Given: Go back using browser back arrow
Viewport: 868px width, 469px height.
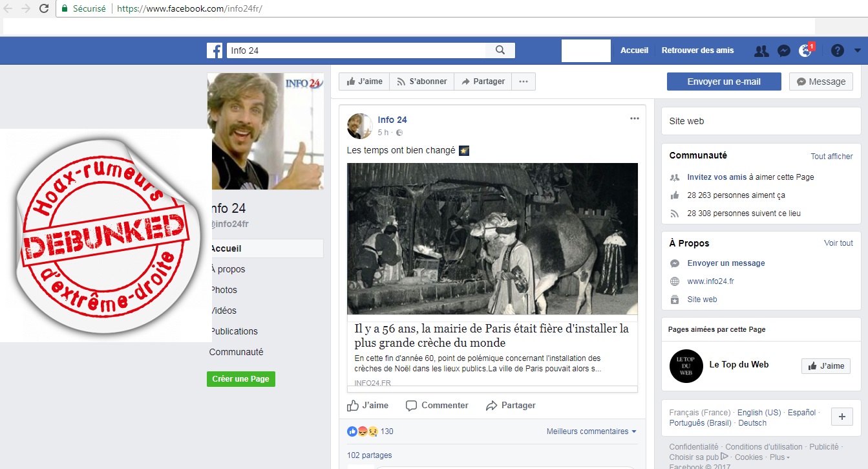Looking at the screenshot, I should coord(8,9).
